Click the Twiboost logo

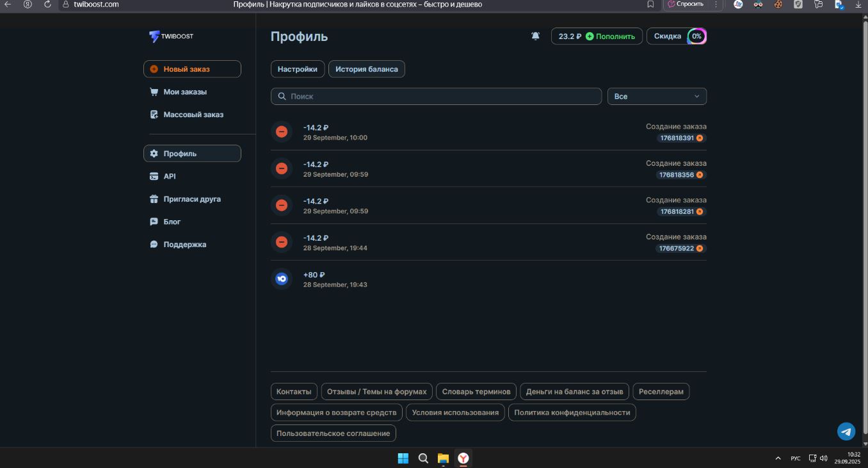click(171, 36)
